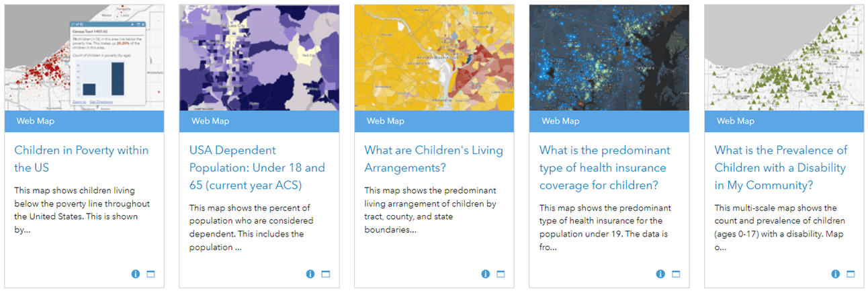868x293 pixels.
Task: Select the yellow living arrangements map thumbnail
Action: (434, 58)
